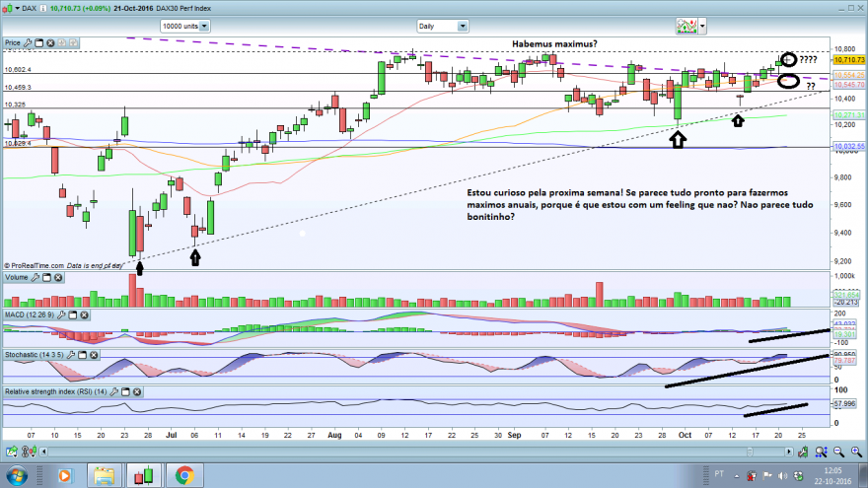Click the Volume panel label
This screenshot has width=868, height=488.
16,277
